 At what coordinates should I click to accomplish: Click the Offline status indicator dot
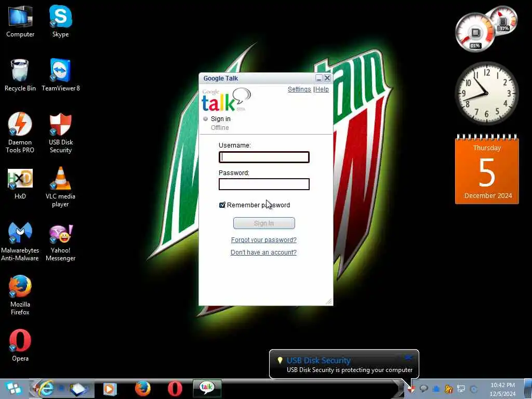[x=206, y=119]
